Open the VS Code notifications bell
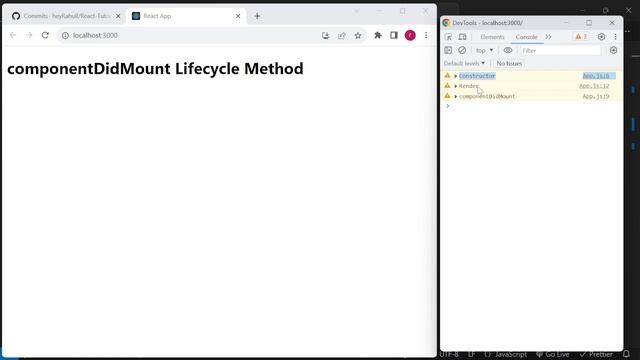 (x=626, y=354)
